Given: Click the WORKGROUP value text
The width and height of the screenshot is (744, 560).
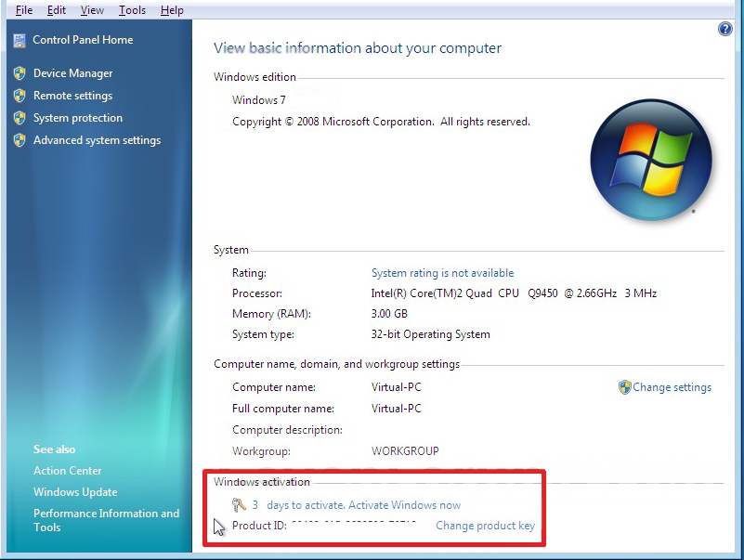Looking at the screenshot, I should coord(405,450).
